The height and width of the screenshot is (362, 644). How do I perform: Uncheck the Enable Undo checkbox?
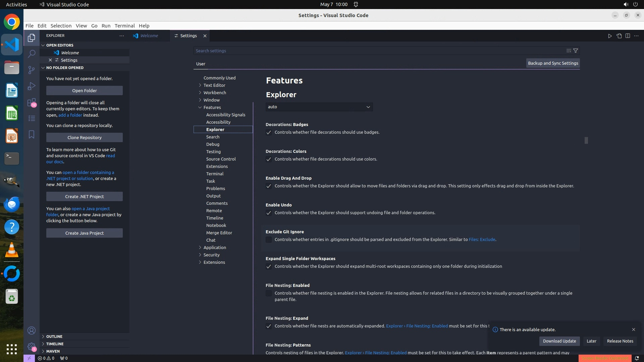[x=269, y=213]
